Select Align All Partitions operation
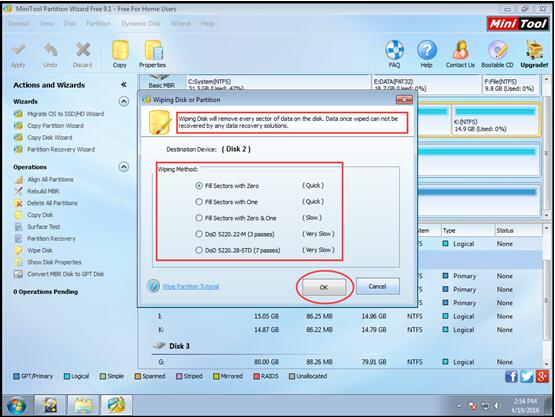Image resolution: width=555 pixels, height=417 pixels. [44, 179]
